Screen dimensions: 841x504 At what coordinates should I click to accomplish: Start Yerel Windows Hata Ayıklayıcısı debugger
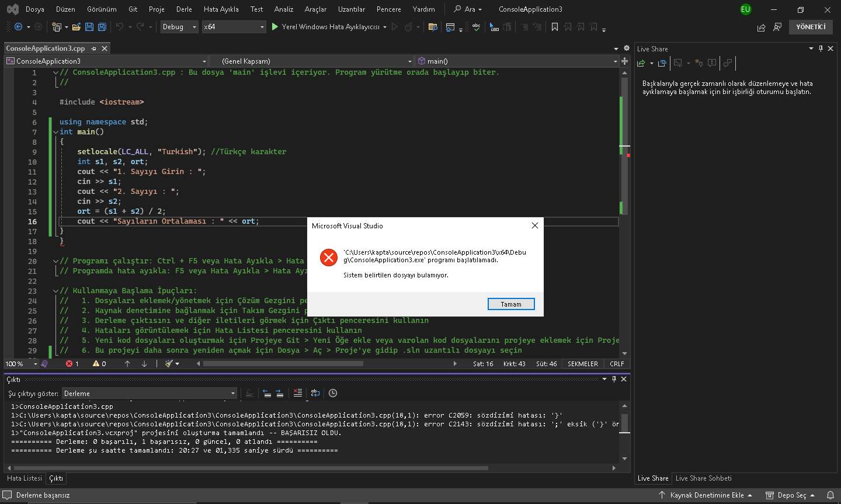[326, 27]
